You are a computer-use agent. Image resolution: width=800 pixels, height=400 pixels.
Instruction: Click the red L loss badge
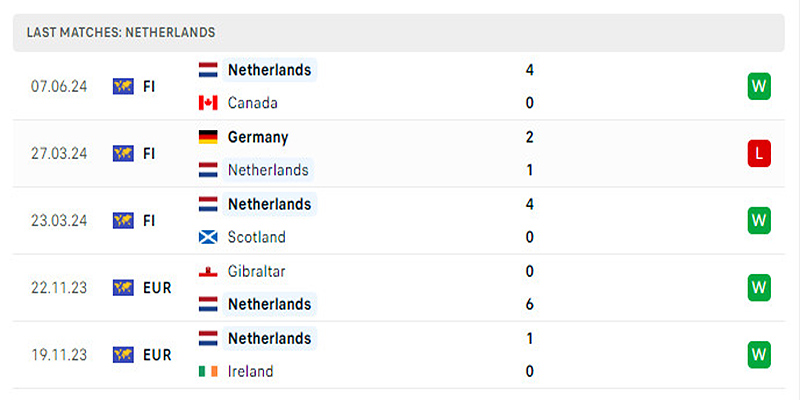pos(759,153)
